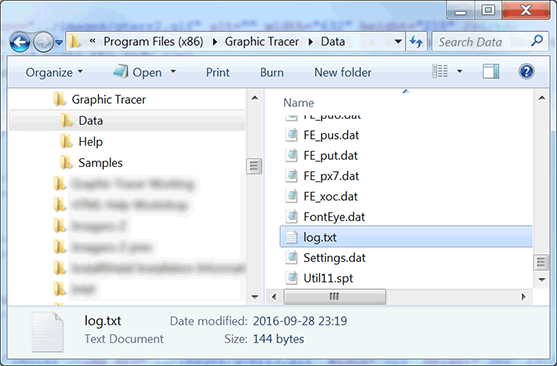The width and height of the screenshot is (557, 366).
Task: Expand arrow after Graphic Tracer breadcrumb
Action: pyautogui.click(x=310, y=42)
